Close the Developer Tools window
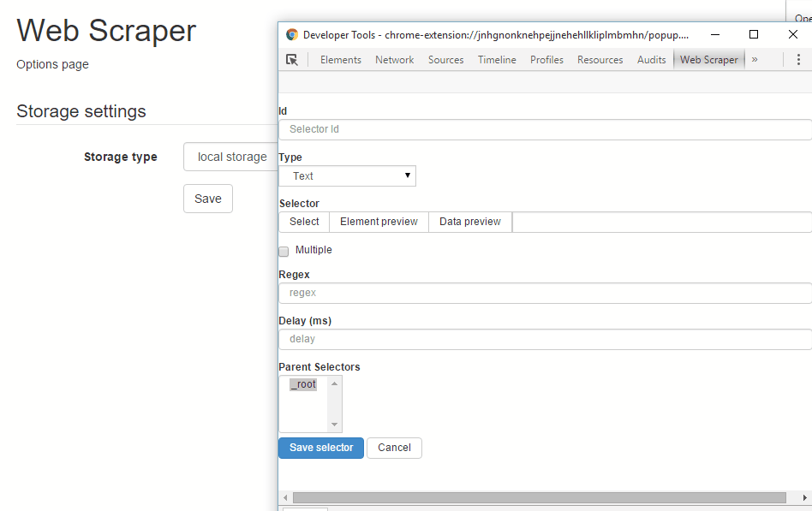The height and width of the screenshot is (511, 812). coord(793,35)
